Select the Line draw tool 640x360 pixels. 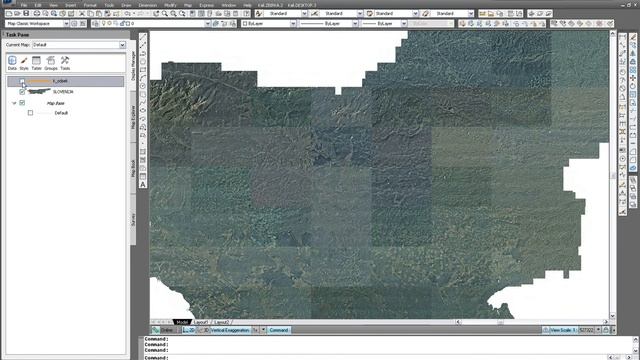pos(143,37)
